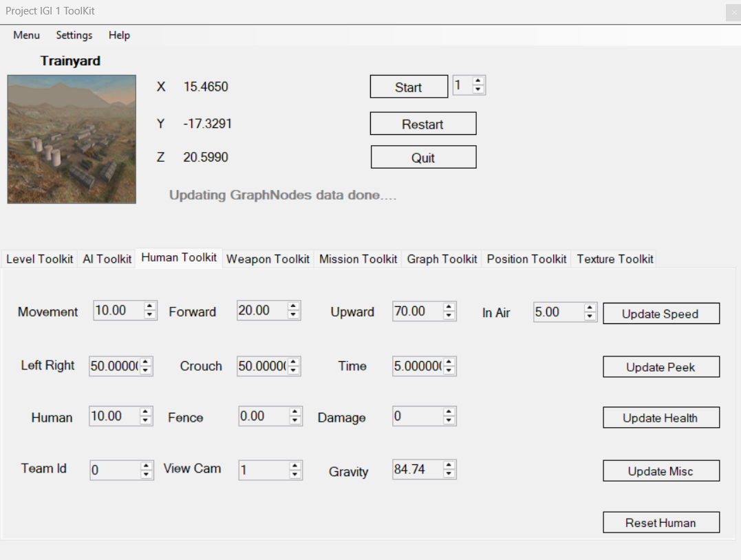This screenshot has height=560, width=741.
Task: Focus the Movement value field
Action: pyautogui.click(x=118, y=310)
